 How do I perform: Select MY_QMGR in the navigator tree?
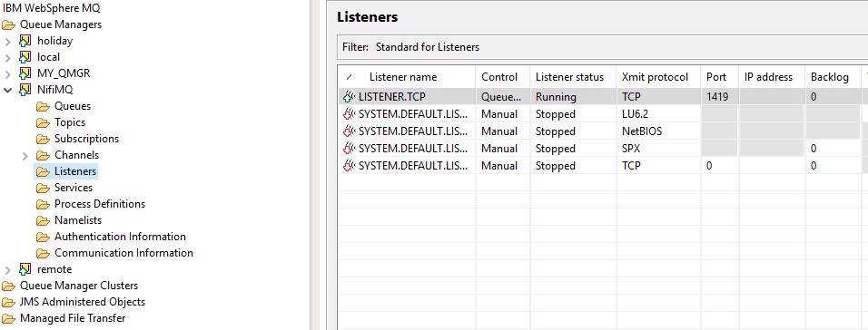click(x=64, y=73)
